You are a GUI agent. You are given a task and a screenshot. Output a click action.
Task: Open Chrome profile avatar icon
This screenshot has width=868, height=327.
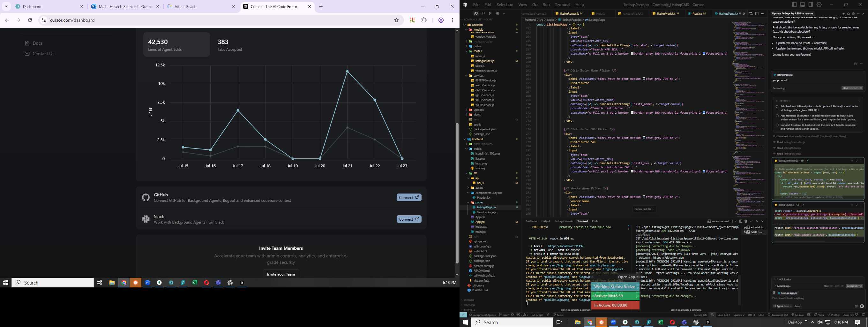point(441,20)
